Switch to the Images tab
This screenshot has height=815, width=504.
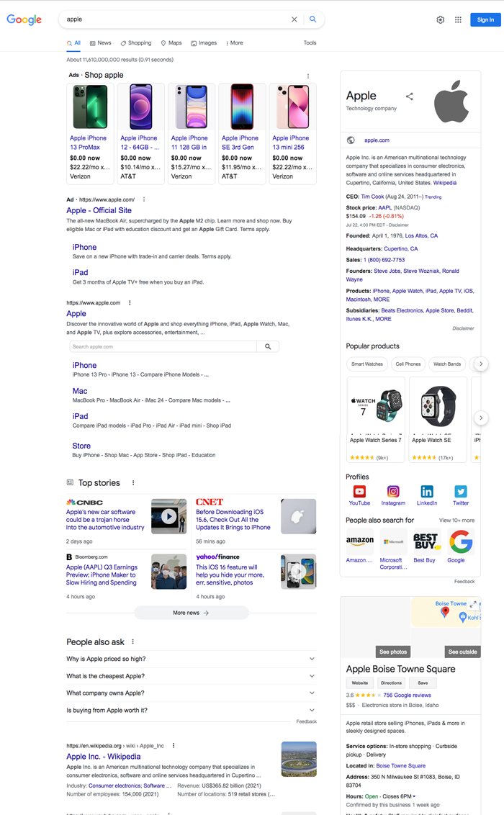(204, 43)
